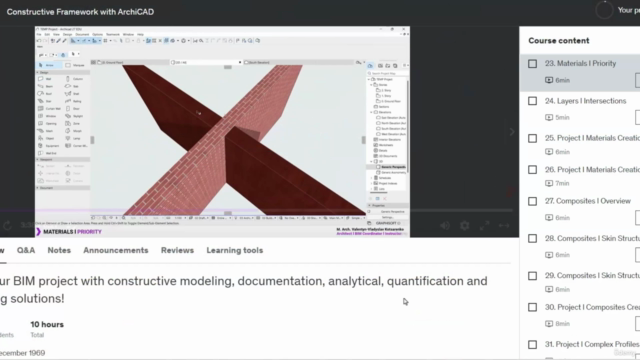Open the Learning tools tab
Screen dimensions: 640x360
(235, 250)
